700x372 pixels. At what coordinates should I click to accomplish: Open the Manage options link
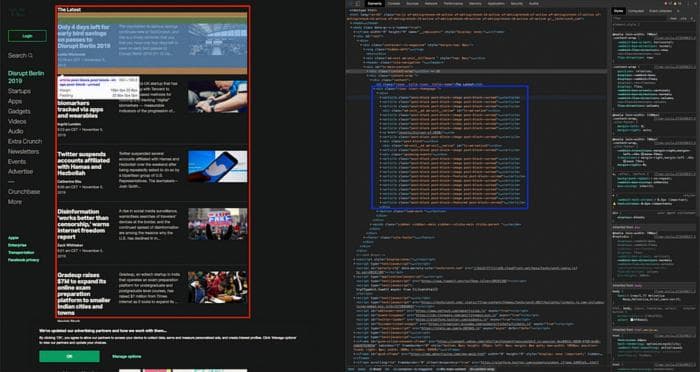pos(126,356)
